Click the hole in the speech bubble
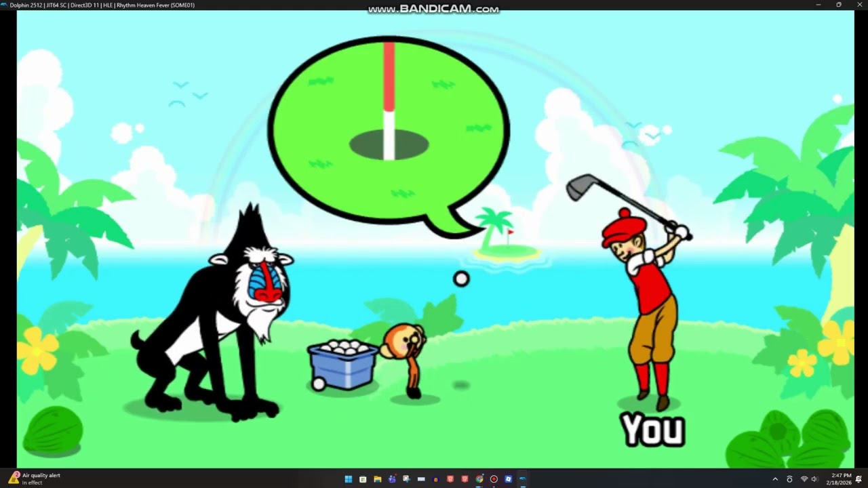The height and width of the screenshot is (488, 868). (389, 145)
